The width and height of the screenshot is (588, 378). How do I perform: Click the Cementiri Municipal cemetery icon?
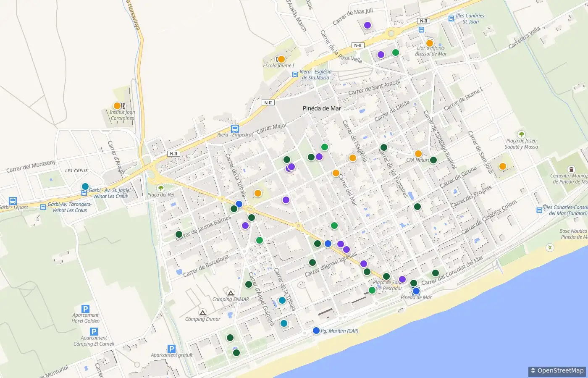pos(571,169)
